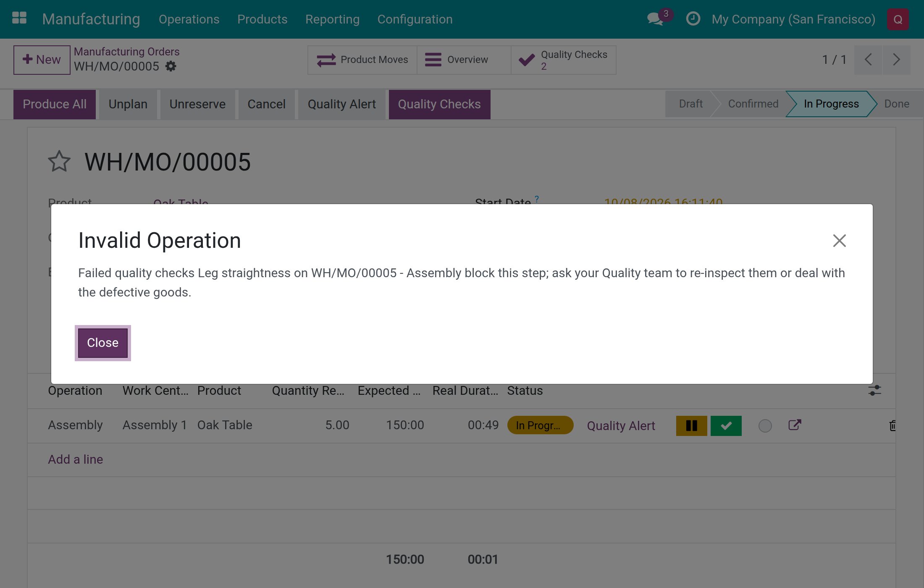924x588 pixels.
Task: Select the Done status stage
Action: (x=897, y=104)
